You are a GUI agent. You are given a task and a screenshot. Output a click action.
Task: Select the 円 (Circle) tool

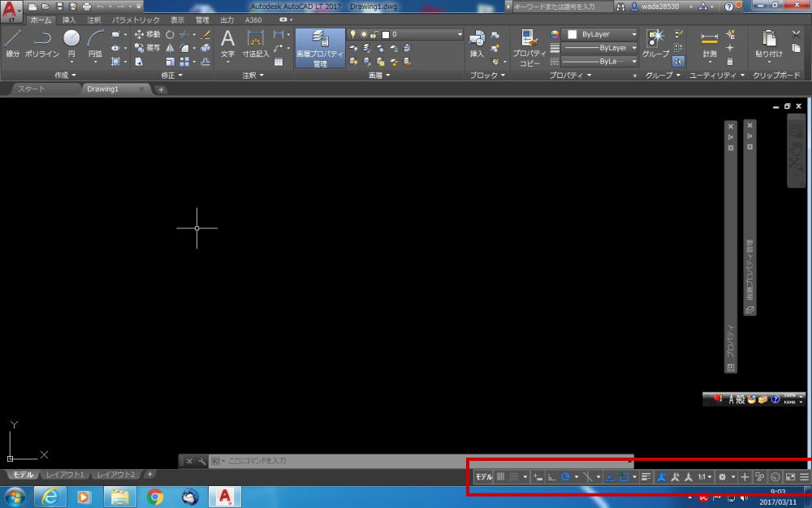[71, 43]
